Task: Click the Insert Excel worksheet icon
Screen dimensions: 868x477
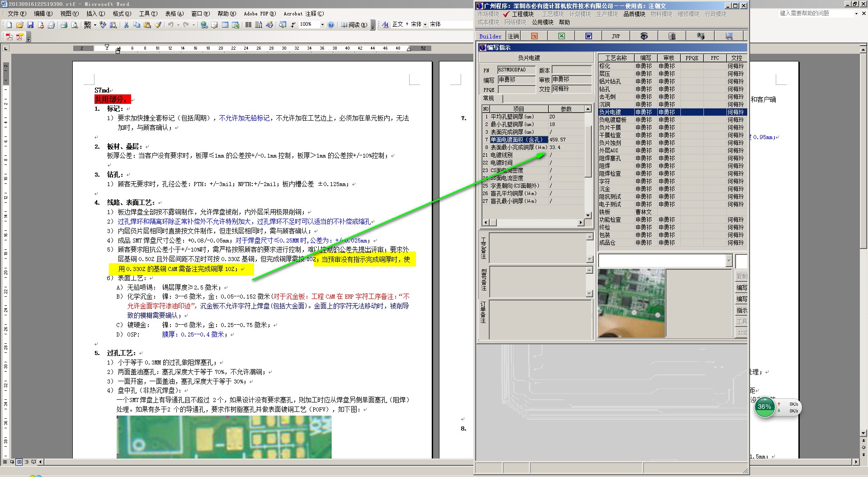Action: click(x=236, y=24)
